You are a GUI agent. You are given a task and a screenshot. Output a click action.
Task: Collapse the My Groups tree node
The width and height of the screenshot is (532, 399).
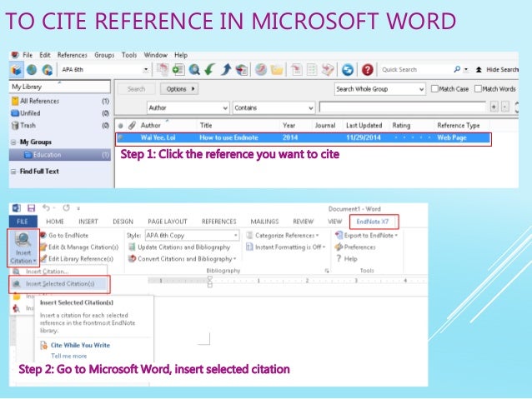click(13, 142)
